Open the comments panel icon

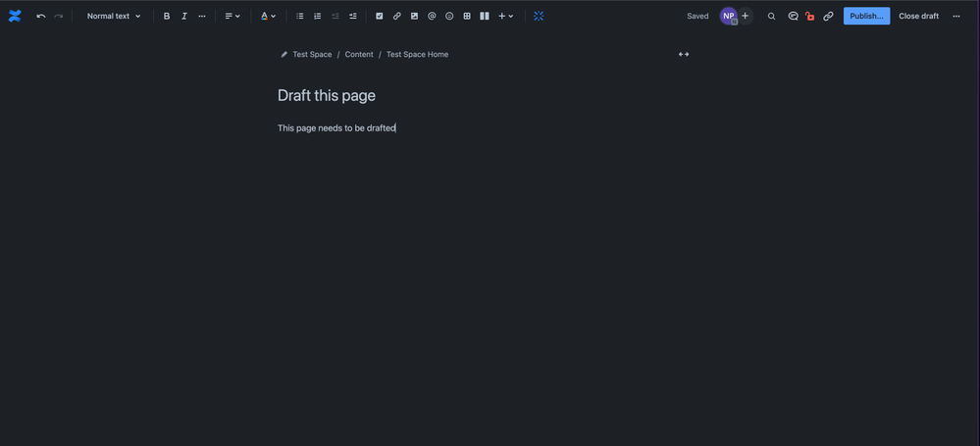[x=793, y=17]
